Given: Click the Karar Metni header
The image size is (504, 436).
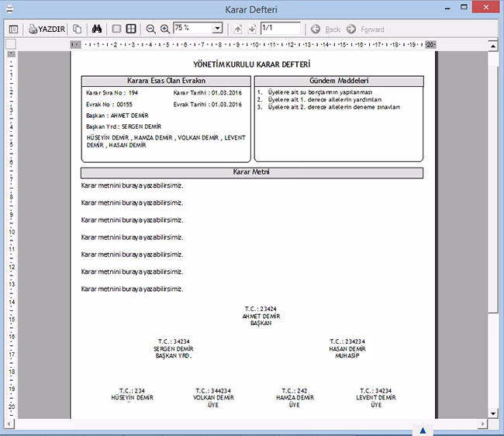Looking at the screenshot, I should (x=252, y=172).
